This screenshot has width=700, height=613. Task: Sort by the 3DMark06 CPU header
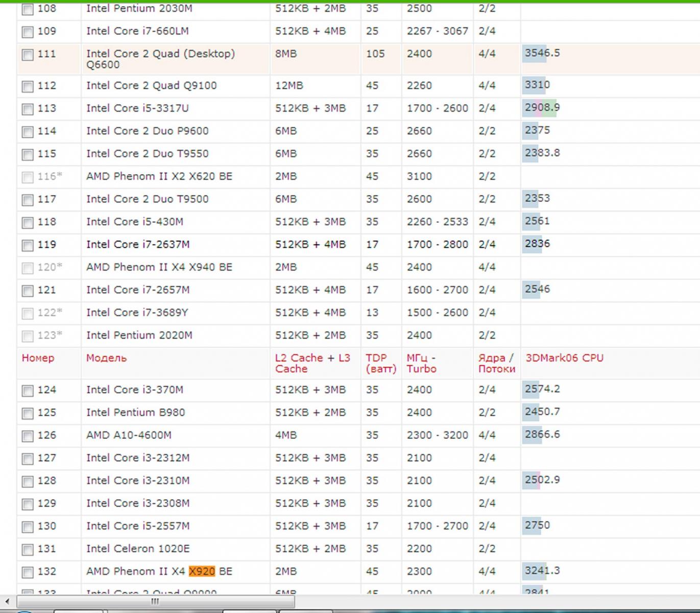click(x=564, y=358)
